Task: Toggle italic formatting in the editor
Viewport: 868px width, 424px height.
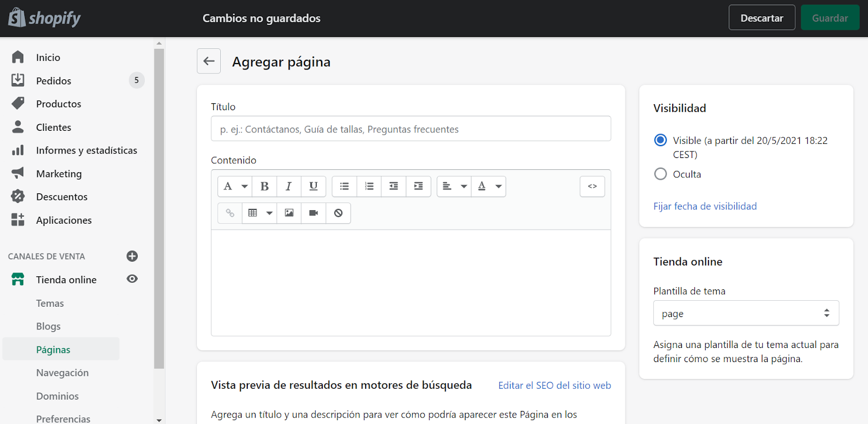Action: tap(289, 186)
